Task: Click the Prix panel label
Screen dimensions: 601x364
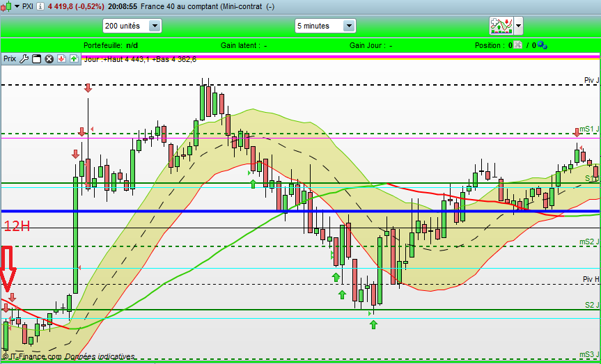Action: click(10, 59)
